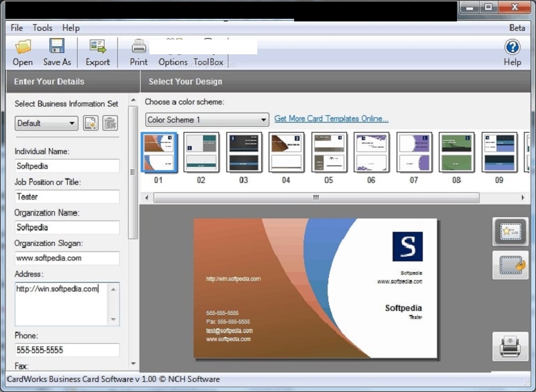Select card template 04 thumbnail

click(286, 152)
